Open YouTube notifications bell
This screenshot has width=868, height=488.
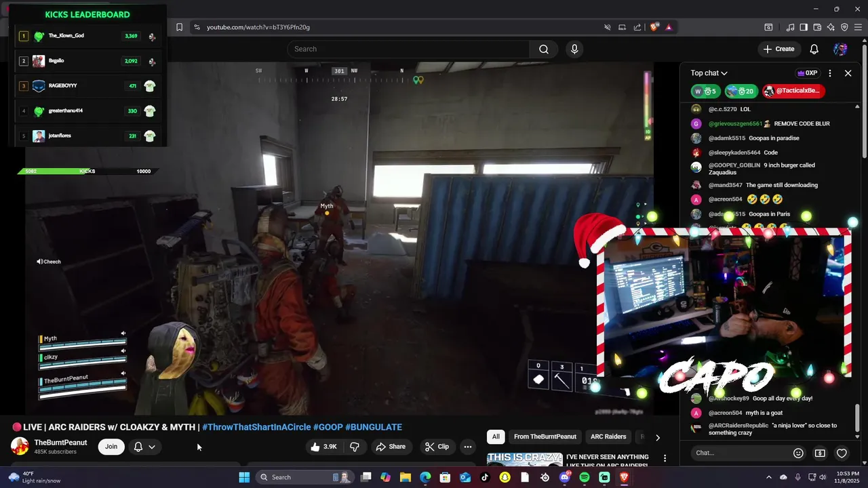tap(814, 49)
